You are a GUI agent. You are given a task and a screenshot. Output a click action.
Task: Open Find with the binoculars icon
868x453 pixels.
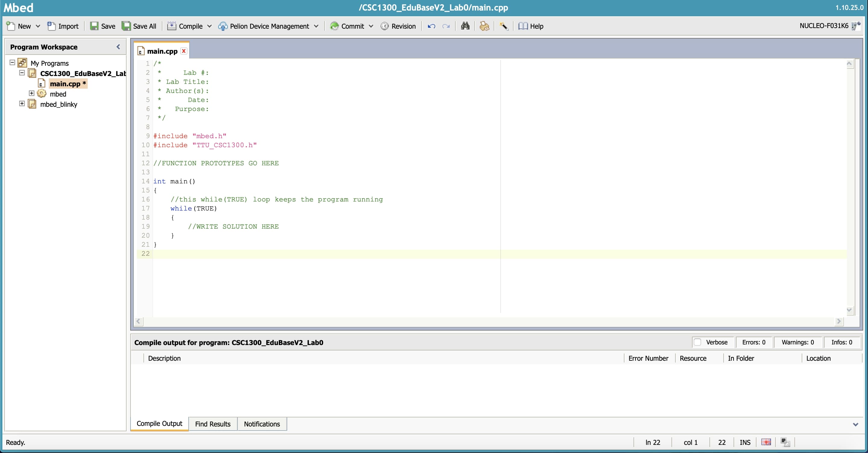(465, 26)
